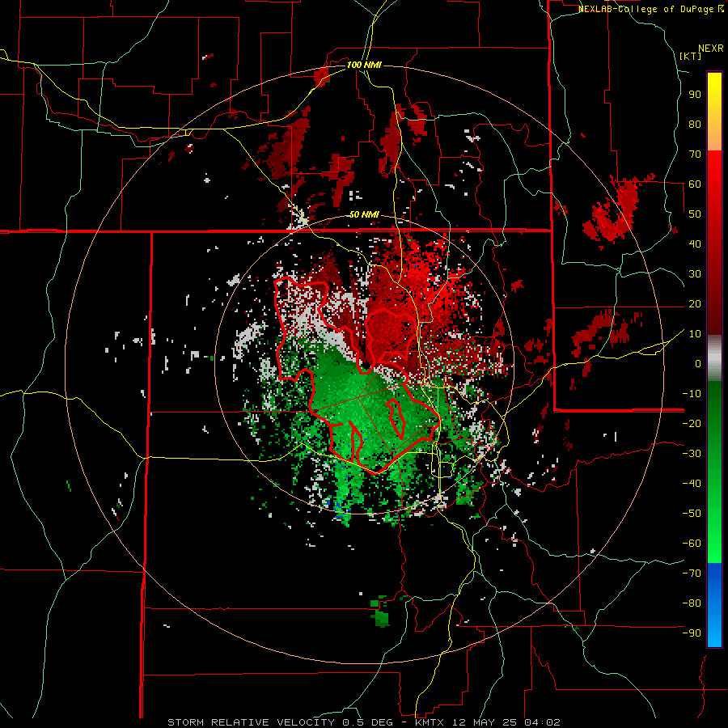The image size is (728, 728).
Task: Click the [KT] units label
Action: point(691,56)
